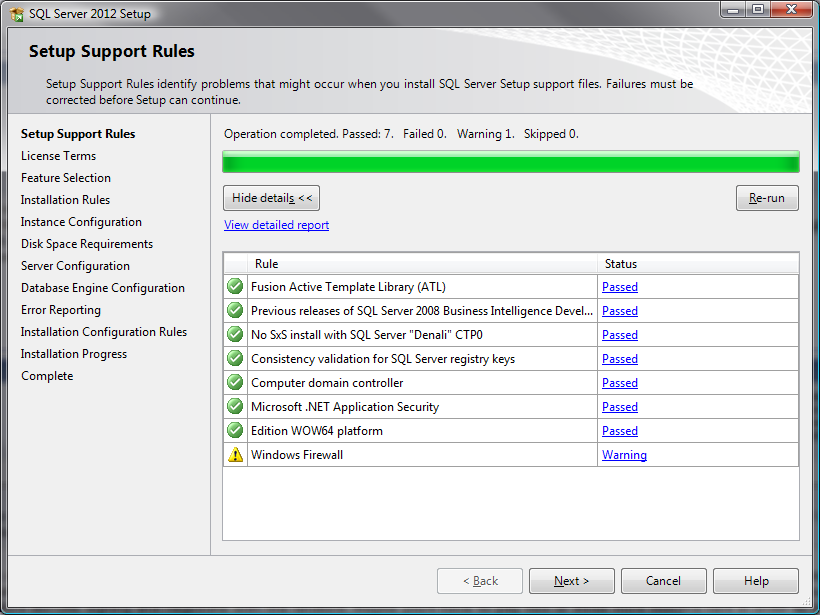Open Passed status for Computer domain controller
820x615 pixels.
click(x=620, y=383)
